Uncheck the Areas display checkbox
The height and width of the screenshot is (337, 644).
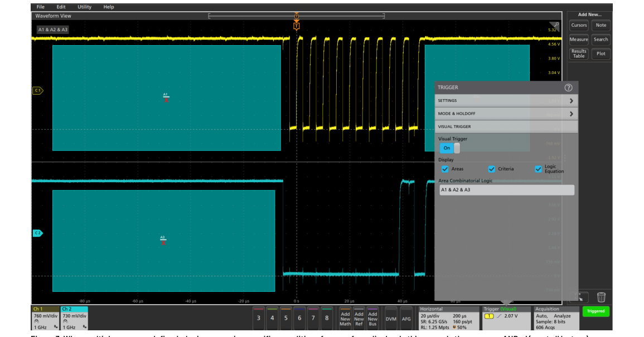(445, 169)
